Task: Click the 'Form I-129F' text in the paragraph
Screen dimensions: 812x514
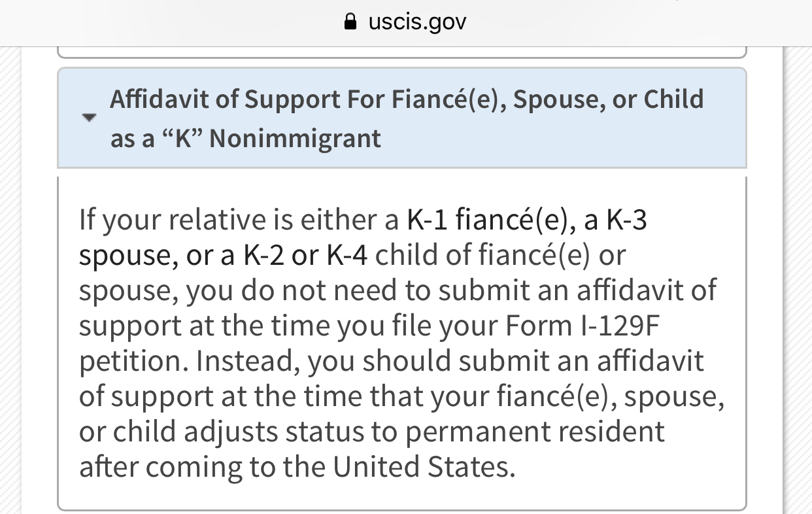Action: [x=579, y=326]
